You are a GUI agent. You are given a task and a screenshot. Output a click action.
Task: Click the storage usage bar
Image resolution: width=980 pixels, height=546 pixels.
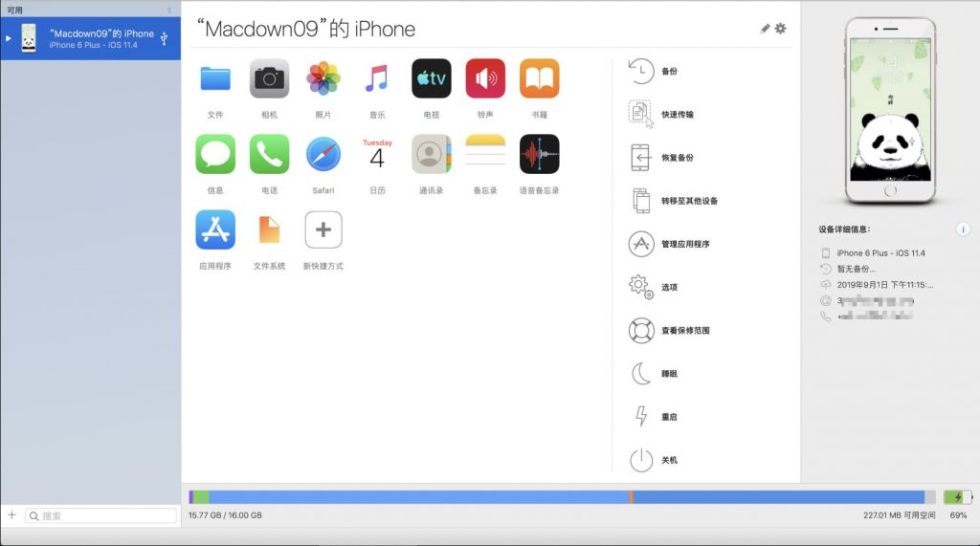(562, 497)
